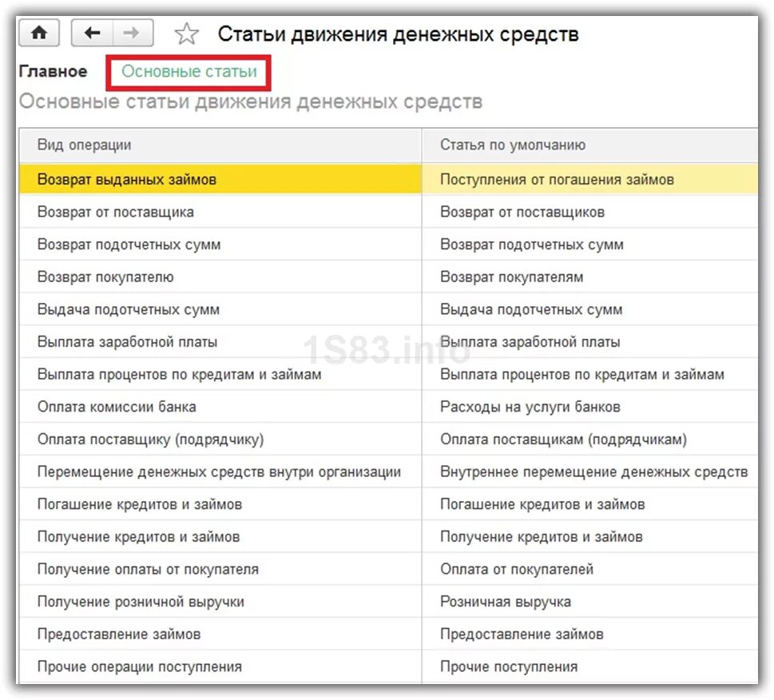Select row Получение оплаты от покупателя

pos(220,569)
